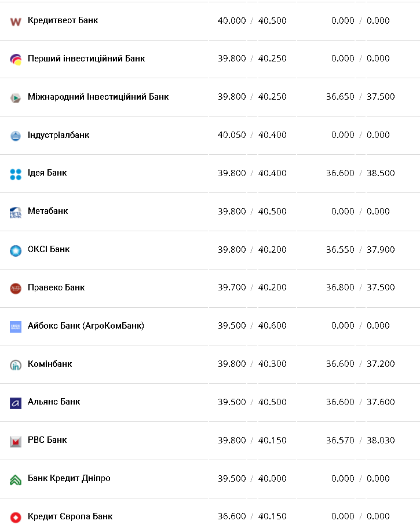Open the Айбокс Банк (АгроКомБанк) link
Viewport: 420px width, 528px height.
86,326
